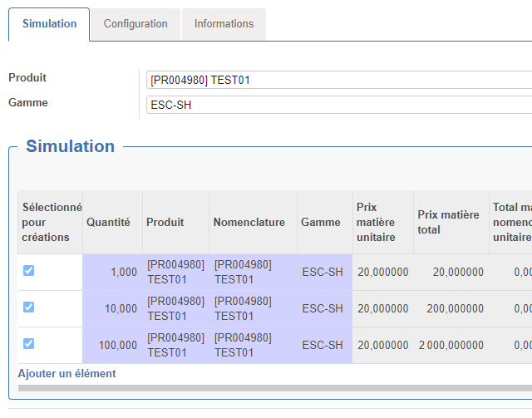Click the Nomenclature column header

[x=249, y=223]
